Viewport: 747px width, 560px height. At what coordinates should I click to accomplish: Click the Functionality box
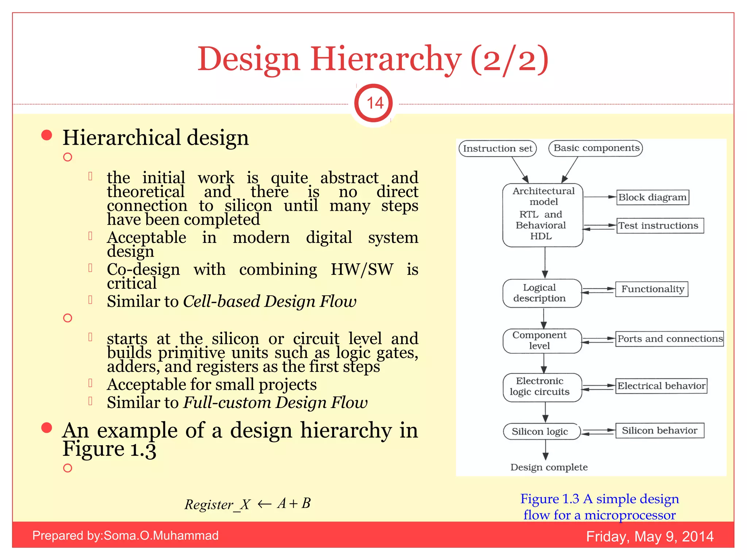pyautogui.click(x=652, y=289)
